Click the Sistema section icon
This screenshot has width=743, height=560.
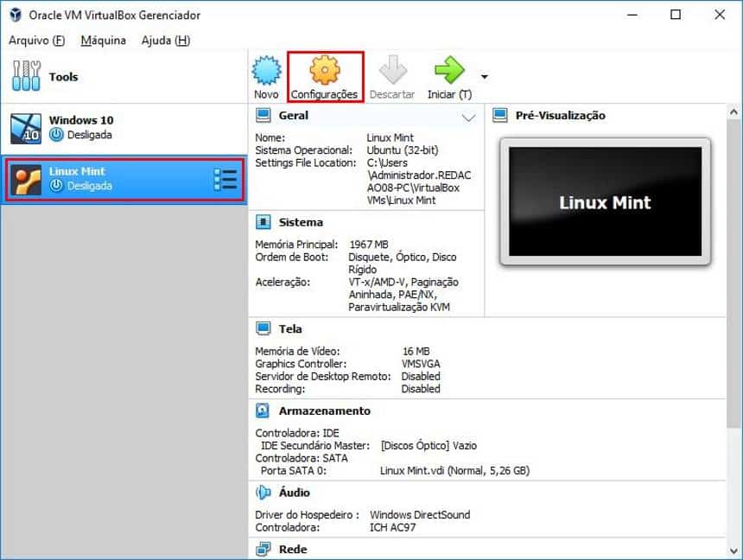click(262, 222)
